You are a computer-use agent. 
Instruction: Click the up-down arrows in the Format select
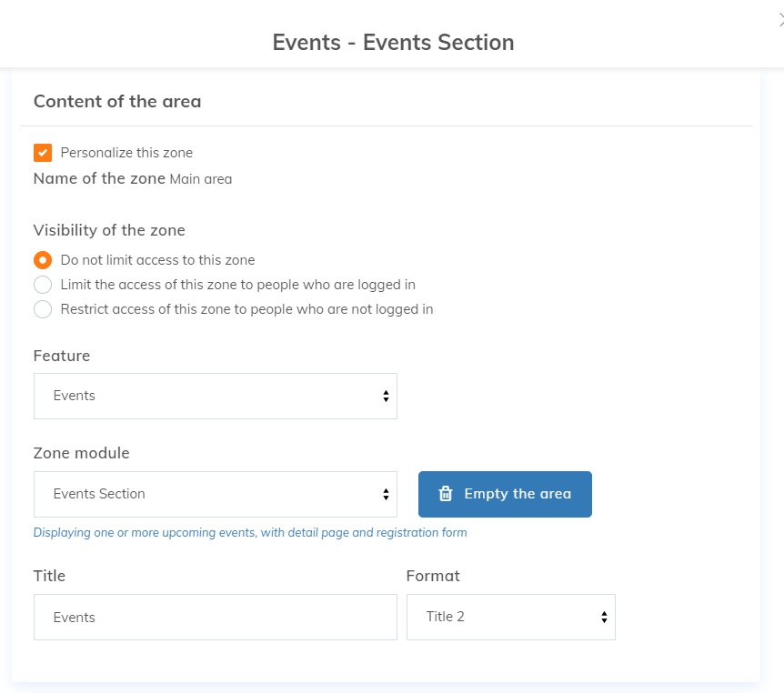click(x=604, y=617)
